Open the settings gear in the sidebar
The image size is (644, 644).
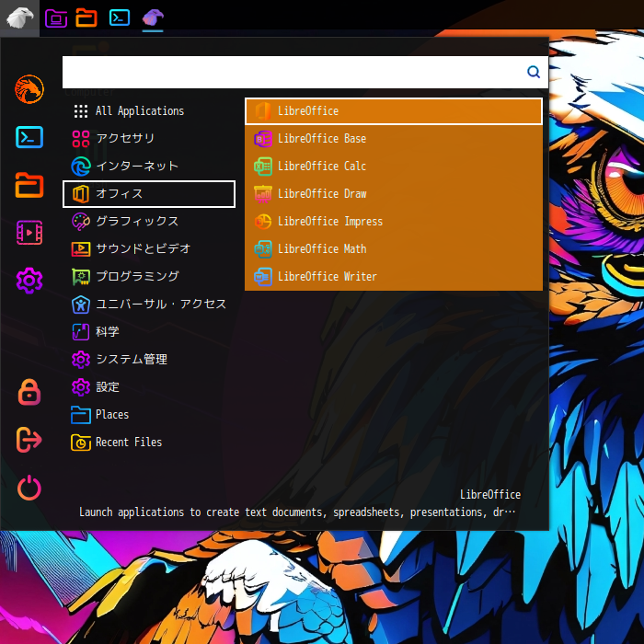click(x=29, y=281)
